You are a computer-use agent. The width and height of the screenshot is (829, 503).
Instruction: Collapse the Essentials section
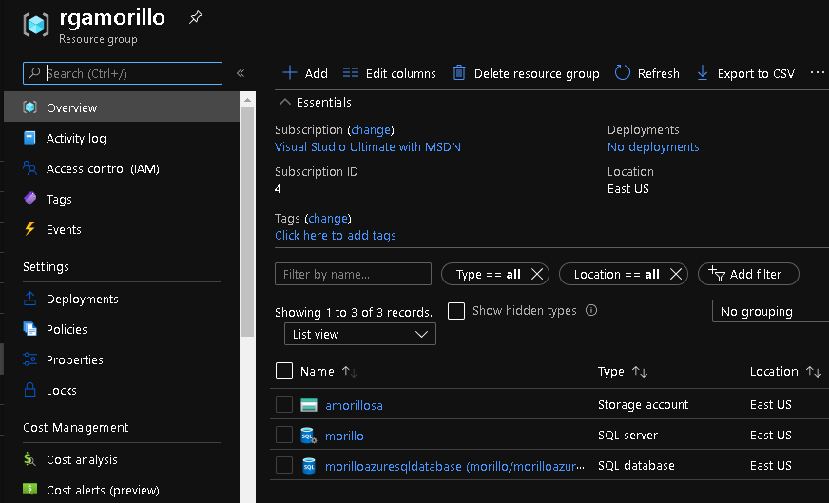tap(285, 102)
